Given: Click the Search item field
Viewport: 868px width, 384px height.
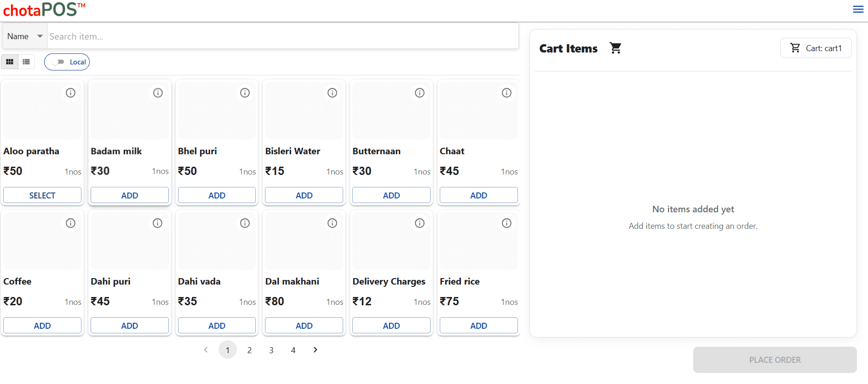Looking at the screenshot, I should 282,36.
